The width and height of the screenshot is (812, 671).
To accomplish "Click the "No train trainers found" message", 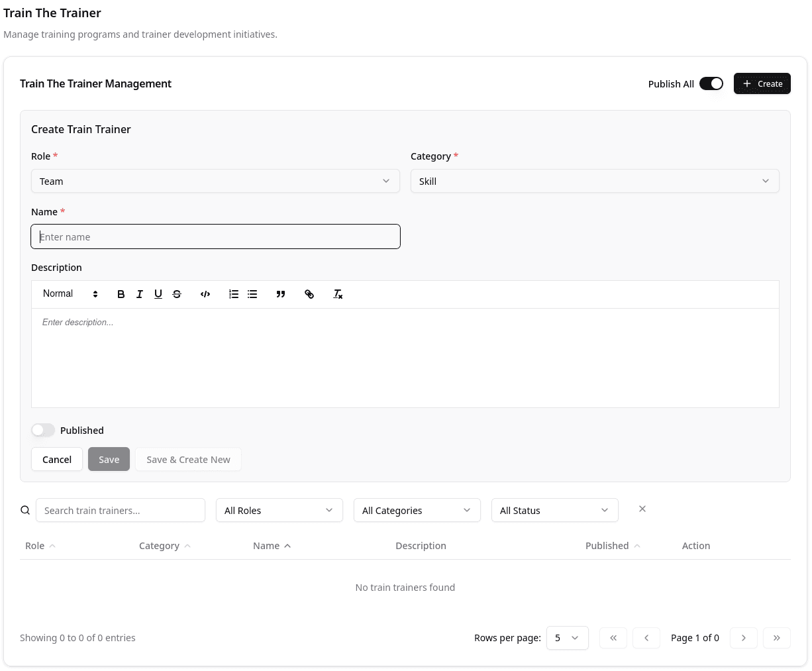I will point(405,588).
